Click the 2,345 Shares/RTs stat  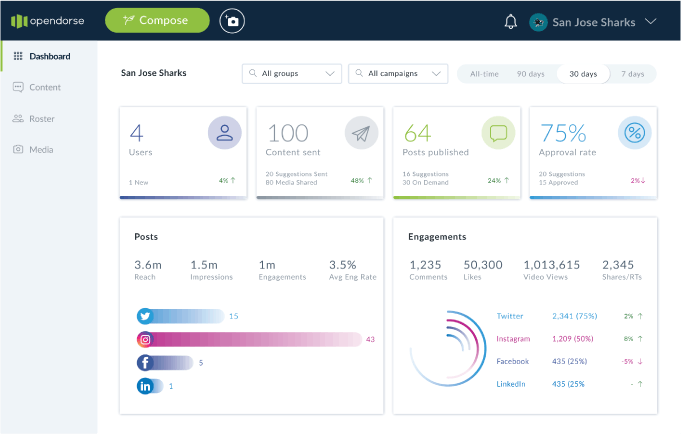(621, 270)
